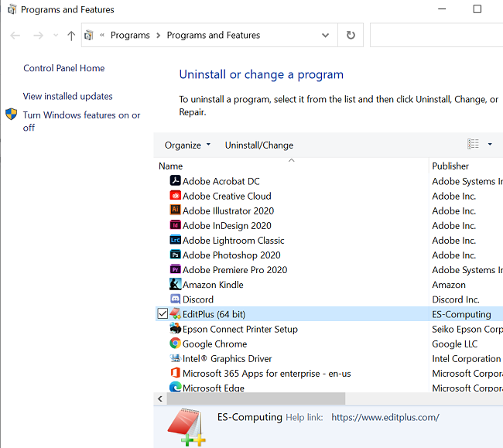Select Intel Graphics Driver entry
503x448 pixels.
[227, 358]
